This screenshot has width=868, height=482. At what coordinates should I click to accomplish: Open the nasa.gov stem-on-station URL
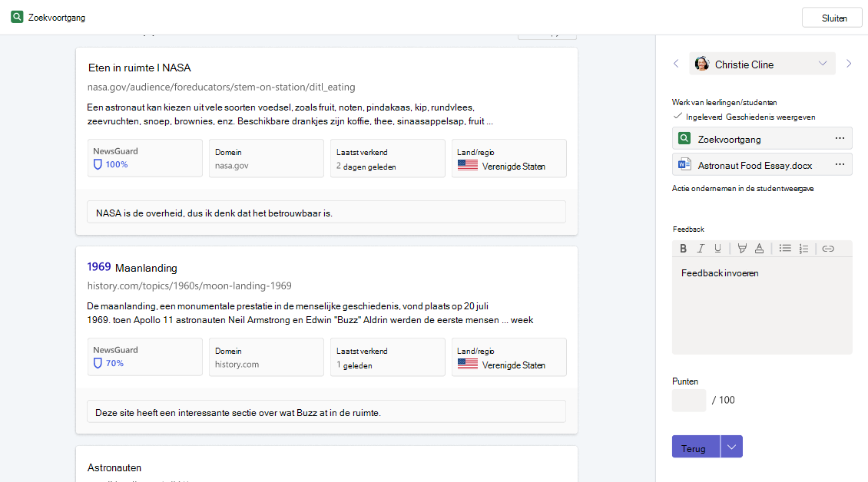click(x=221, y=87)
